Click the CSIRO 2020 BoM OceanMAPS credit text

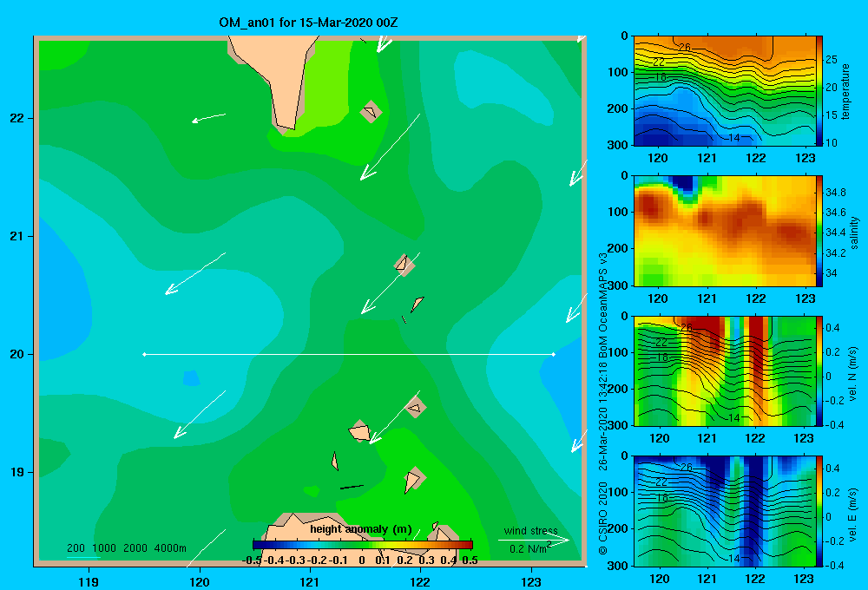coord(603,404)
